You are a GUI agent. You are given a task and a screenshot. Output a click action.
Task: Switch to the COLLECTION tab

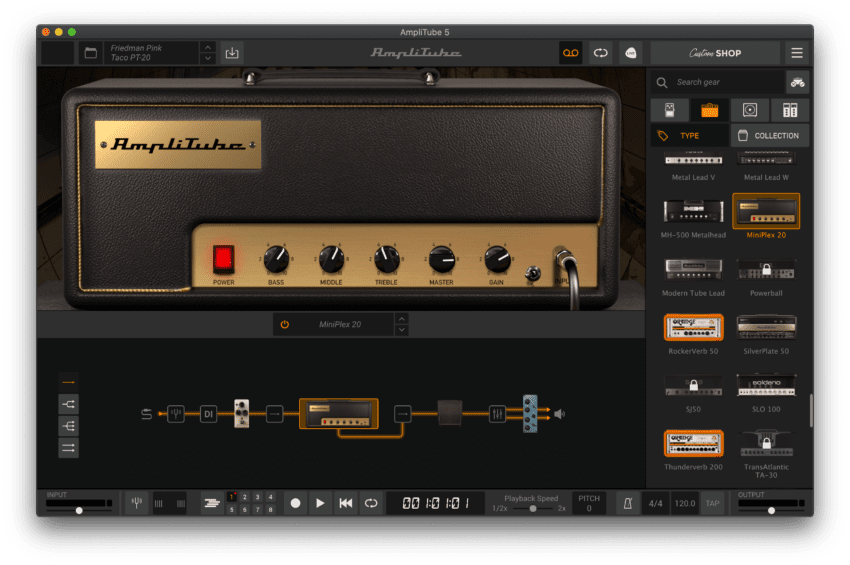(x=770, y=136)
